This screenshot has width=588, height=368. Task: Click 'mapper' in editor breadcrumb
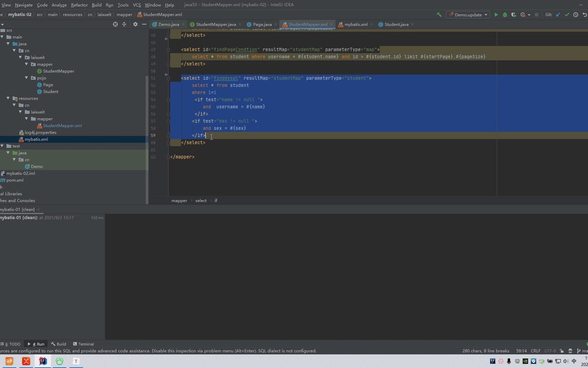(179, 200)
